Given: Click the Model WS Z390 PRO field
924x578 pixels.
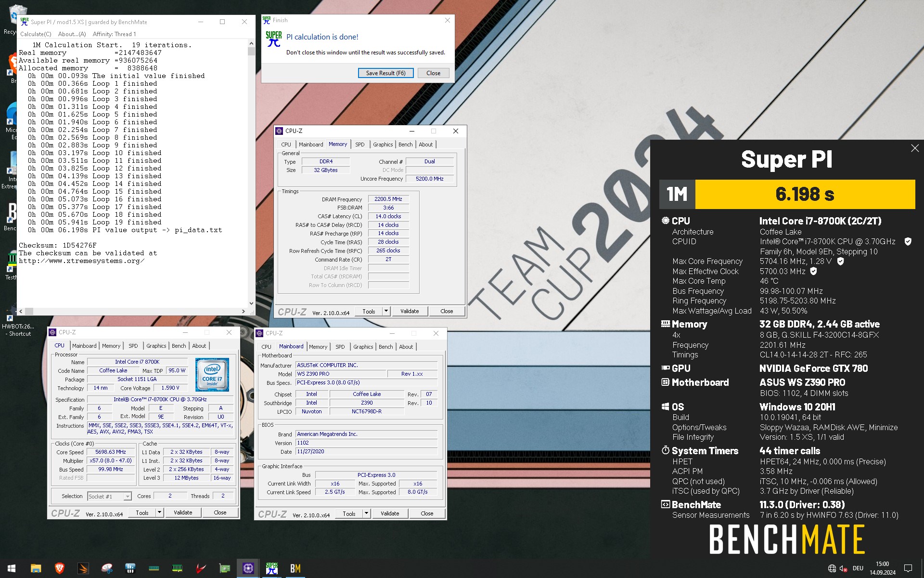Looking at the screenshot, I should pyautogui.click(x=341, y=374).
